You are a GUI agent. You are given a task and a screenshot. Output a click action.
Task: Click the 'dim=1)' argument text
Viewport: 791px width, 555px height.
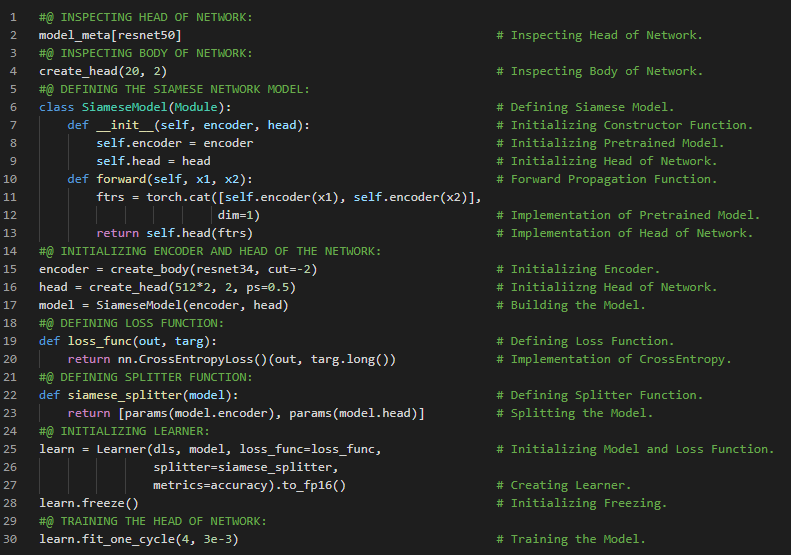point(236,215)
